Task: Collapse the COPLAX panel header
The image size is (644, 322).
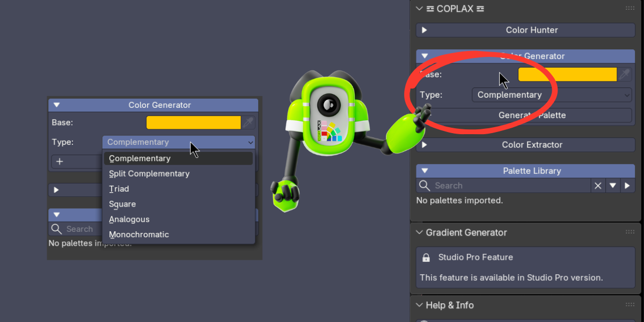Action: [419, 9]
